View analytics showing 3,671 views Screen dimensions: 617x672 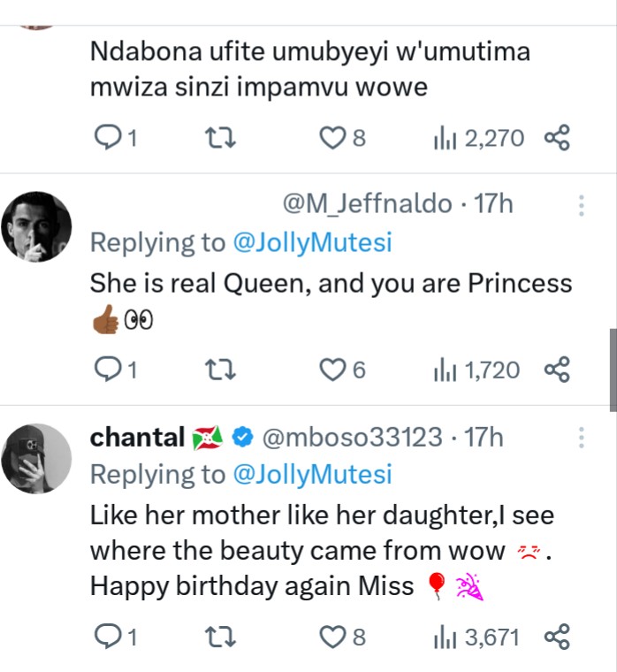point(476,636)
